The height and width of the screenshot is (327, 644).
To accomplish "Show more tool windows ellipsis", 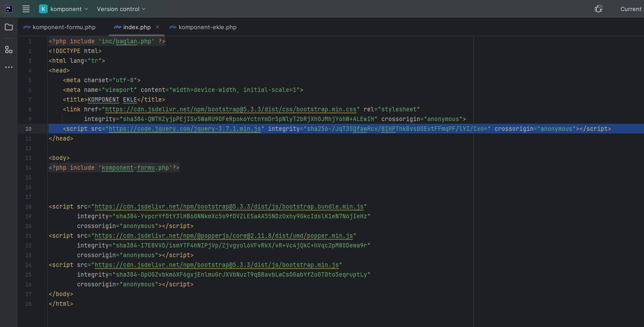I will pyautogui.click(x=9, y=67).
